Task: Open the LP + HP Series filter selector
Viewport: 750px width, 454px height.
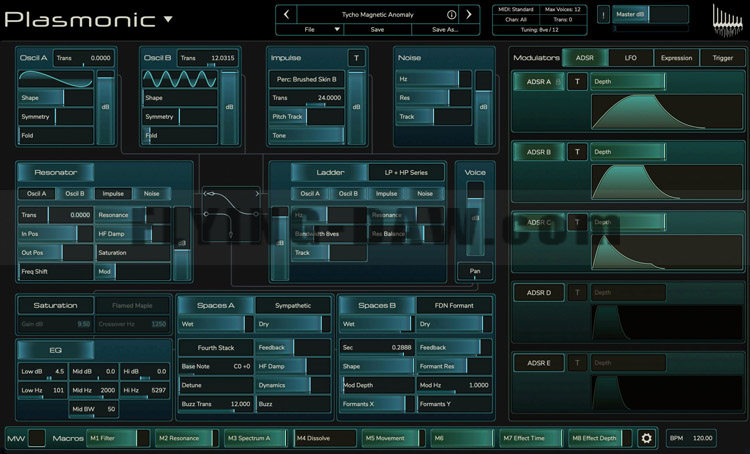Action: coord(406,173)
